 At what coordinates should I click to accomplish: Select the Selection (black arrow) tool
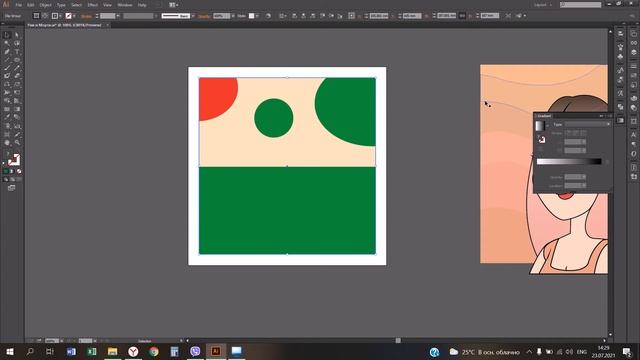[x=7, y=35]
